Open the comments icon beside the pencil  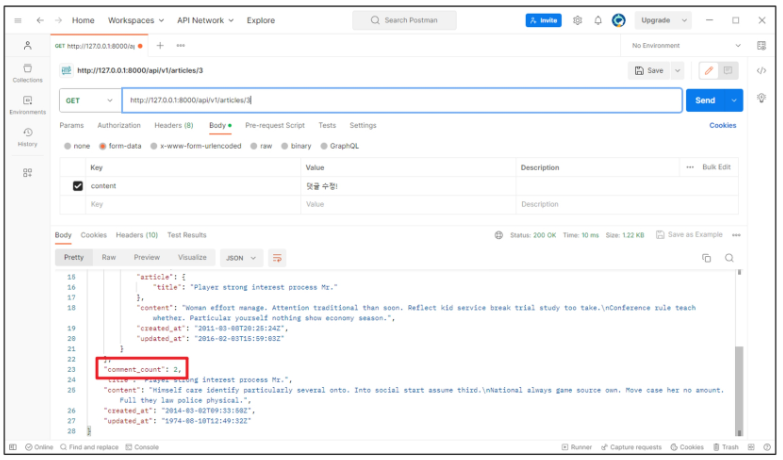[728, 70]
